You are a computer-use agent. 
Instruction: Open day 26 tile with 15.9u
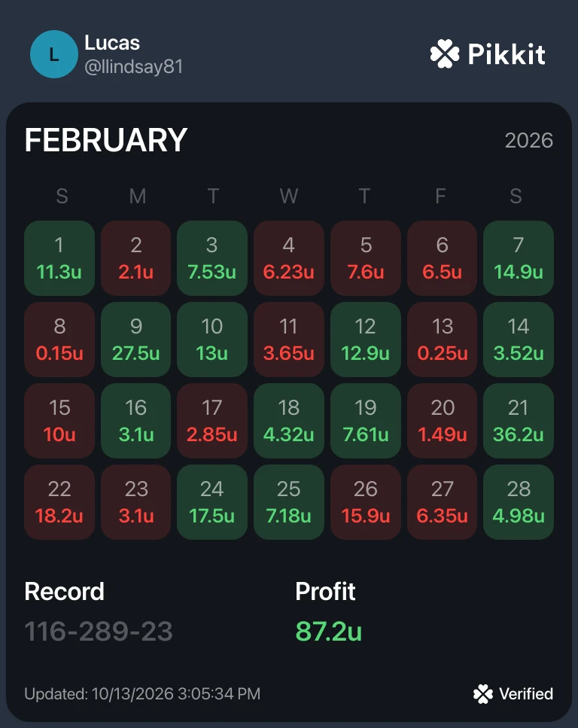pyautogui.click(x=365, y=502)
